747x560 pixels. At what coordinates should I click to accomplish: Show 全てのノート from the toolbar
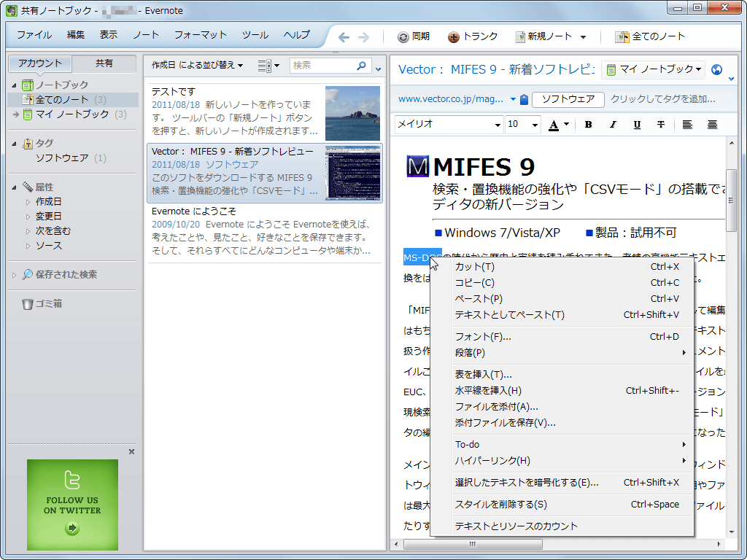[650, 36]
